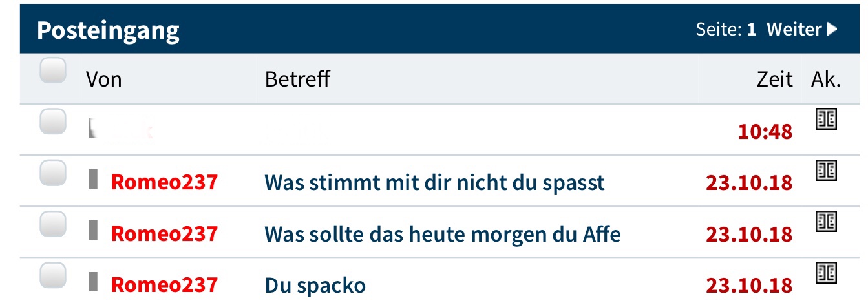This screenshot has height=305, width=868.
Task: Select checkbox for 'Was sollte das heute morgen' message
Action: [x=53, y=224]
